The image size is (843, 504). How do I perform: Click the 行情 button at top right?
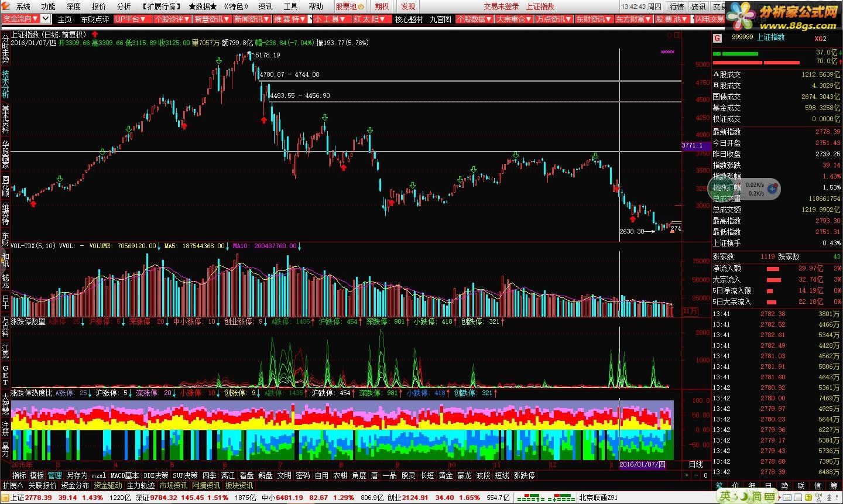click(677, 7)
